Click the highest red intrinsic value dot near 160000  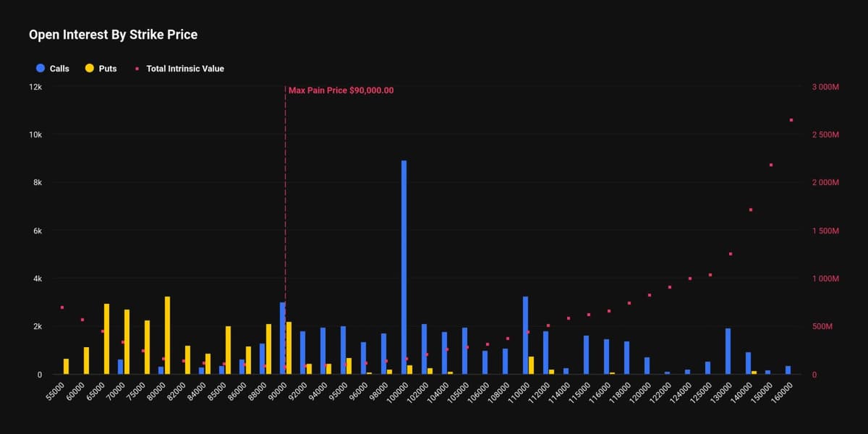tap(790, 119)
